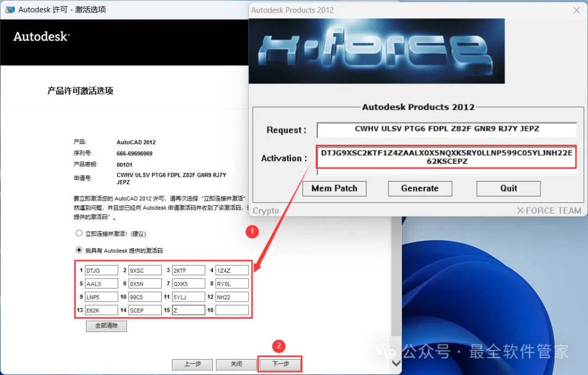Image resolution: width=588 pixels, height=375 pixels.
Task: Click activation field 11 containing 5YLJ
Action: tap(188, 297)
